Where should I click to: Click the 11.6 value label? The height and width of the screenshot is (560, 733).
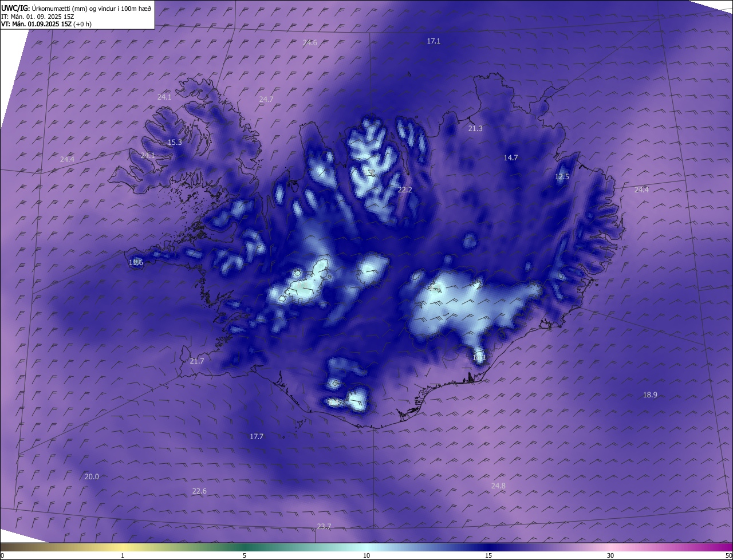(136, 262)
